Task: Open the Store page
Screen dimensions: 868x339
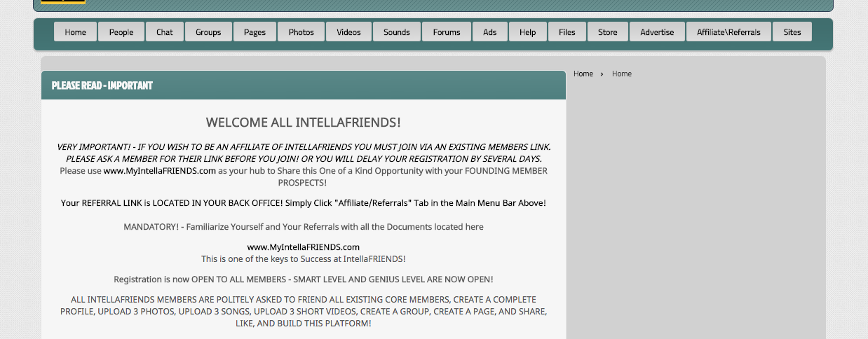Action: coord(607,32)
